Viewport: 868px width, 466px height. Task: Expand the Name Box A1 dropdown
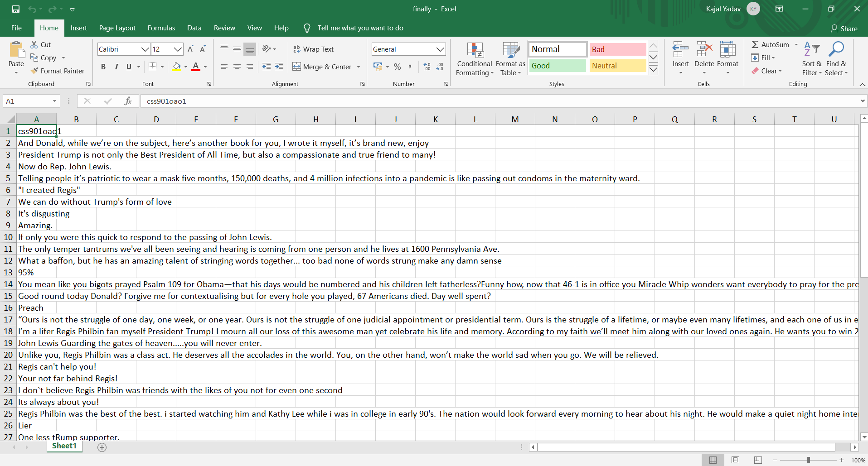[54, 101]
